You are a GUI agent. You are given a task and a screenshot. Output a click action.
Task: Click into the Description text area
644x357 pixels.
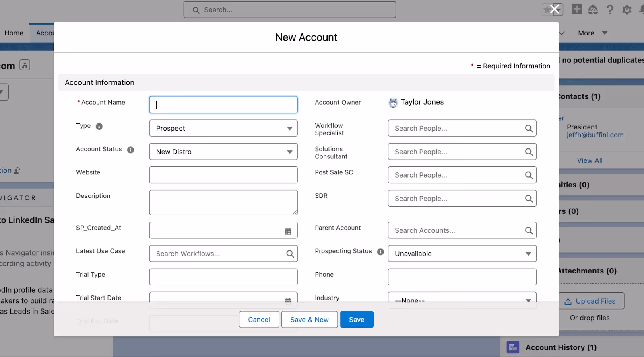[223, 203]
